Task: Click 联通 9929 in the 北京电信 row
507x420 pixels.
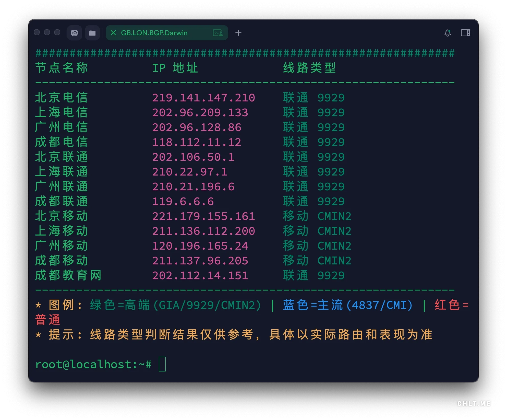Action: (x=314, y=98)
